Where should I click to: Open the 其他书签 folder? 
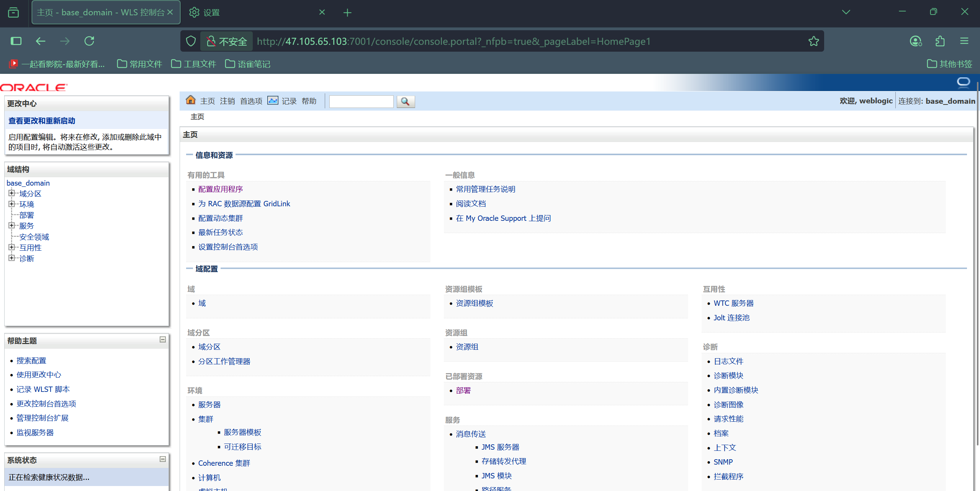[950, 64]
